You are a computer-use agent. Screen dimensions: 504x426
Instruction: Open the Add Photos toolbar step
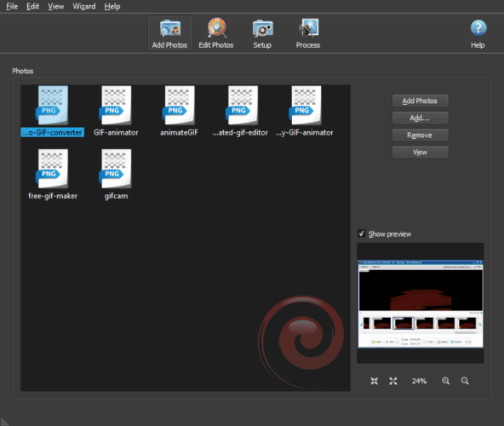[x=169, y=33]
